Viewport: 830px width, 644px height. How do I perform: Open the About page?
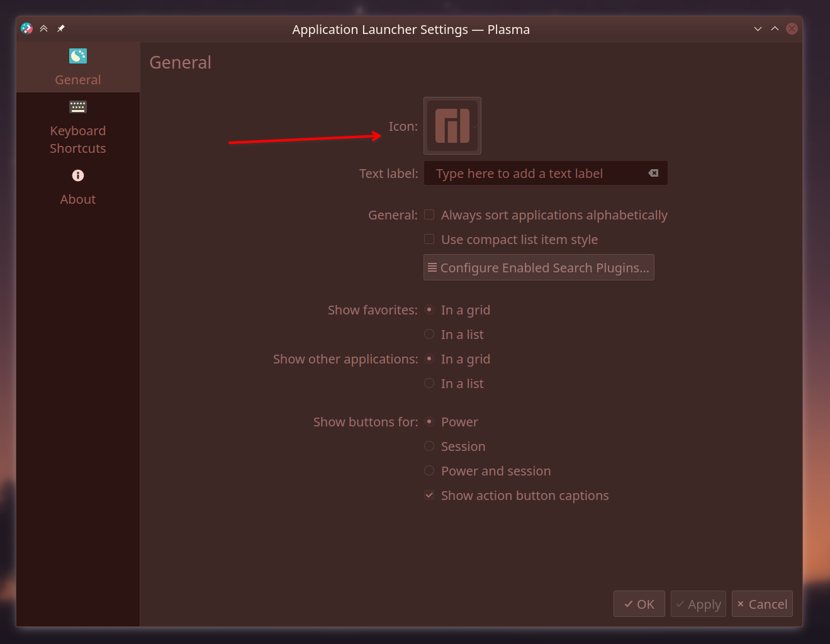pos(78,187)
